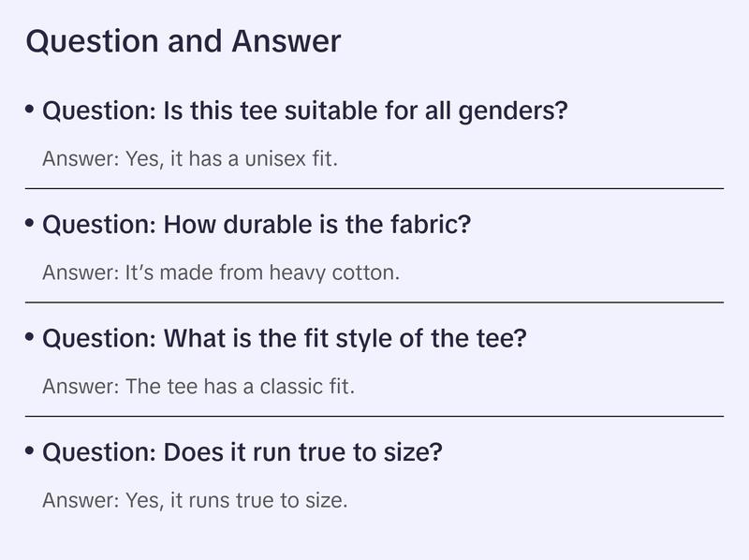Expand the question about all genders

[305, 111]
